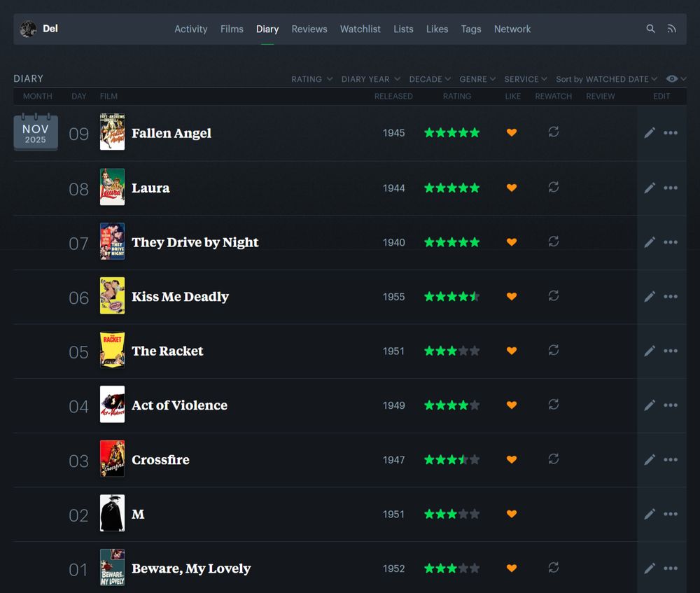
Task: Click the eye visibility toggle near sort options
Action: 673,79
